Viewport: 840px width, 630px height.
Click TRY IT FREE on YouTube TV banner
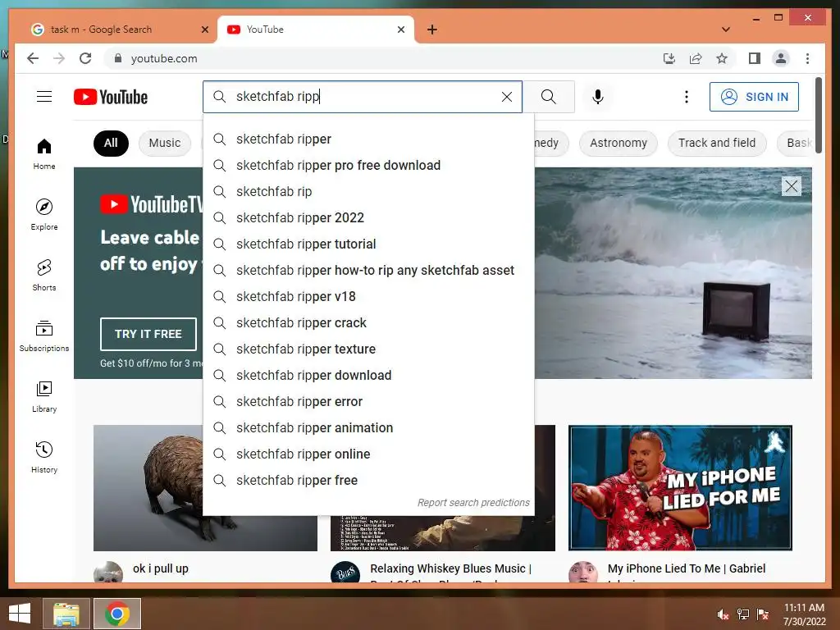pos(148,334)
